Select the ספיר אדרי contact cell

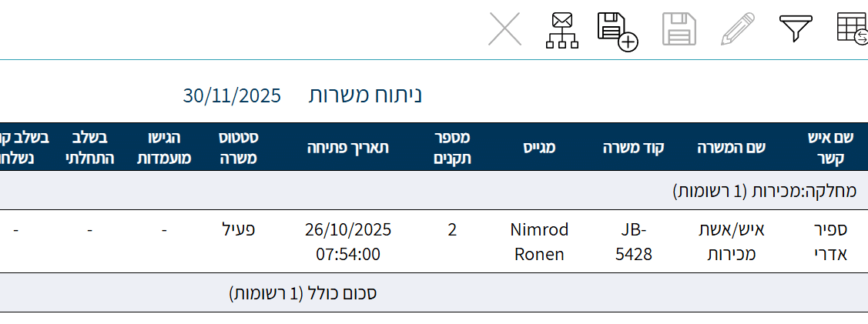pyautogui.click(x=830, y=242)
